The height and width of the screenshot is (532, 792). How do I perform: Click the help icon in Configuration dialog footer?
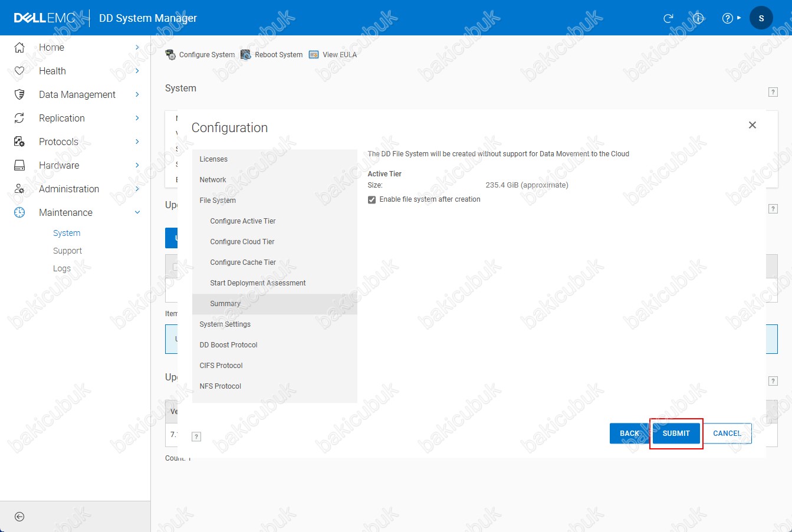point(197,436)
